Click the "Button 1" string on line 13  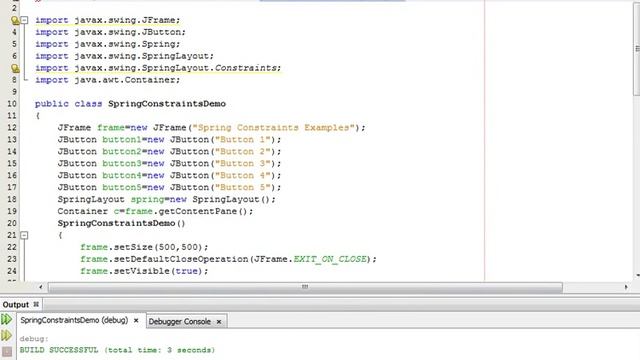[x=243, y=140]
